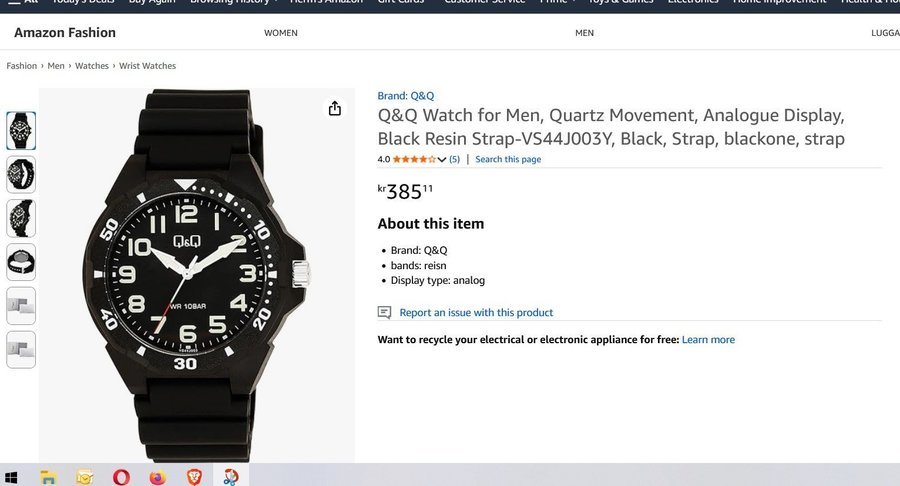Open Brave browser from the taskbar
900x486 pixels.
[193, 477]
